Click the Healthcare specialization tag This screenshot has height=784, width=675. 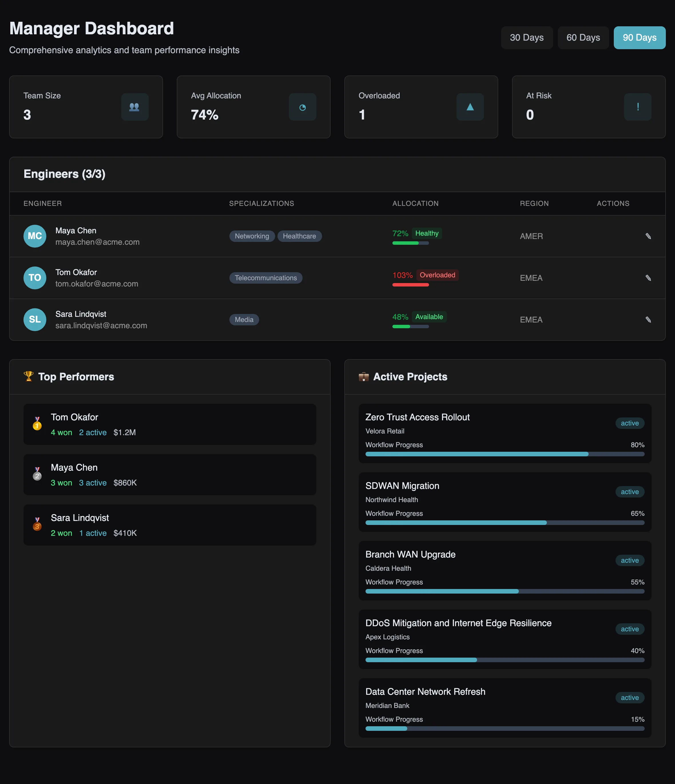pyautogui.click(x=299, y=236)
